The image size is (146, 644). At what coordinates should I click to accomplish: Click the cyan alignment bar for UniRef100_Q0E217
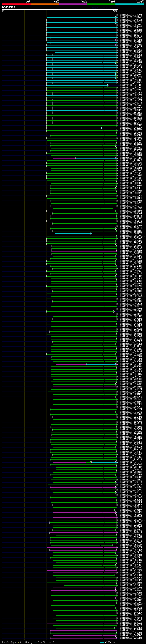(x=74, y=128)
